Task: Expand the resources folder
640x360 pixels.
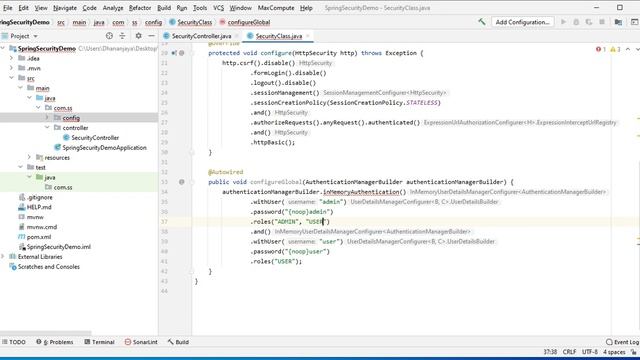Action: click(29, 157)
